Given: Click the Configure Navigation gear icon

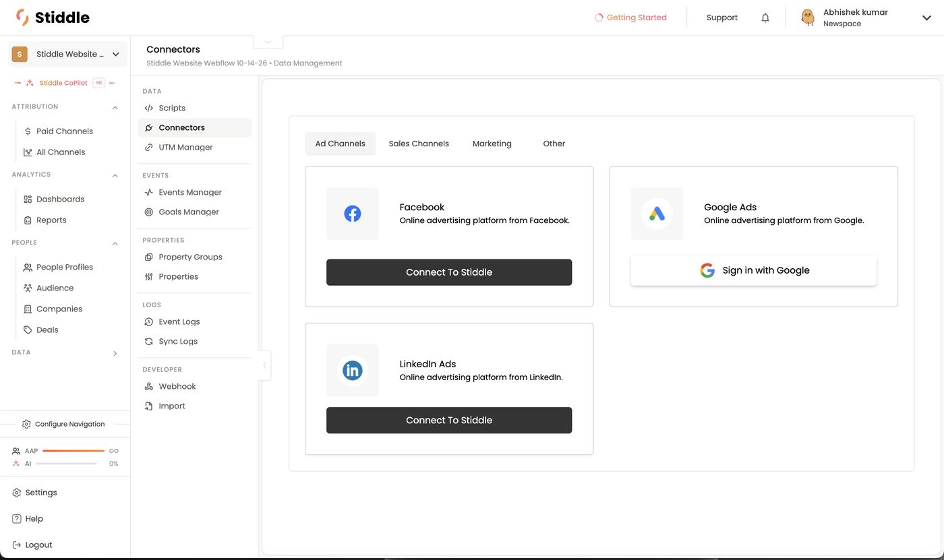Looking at the screenshot, I should point(26,424).
